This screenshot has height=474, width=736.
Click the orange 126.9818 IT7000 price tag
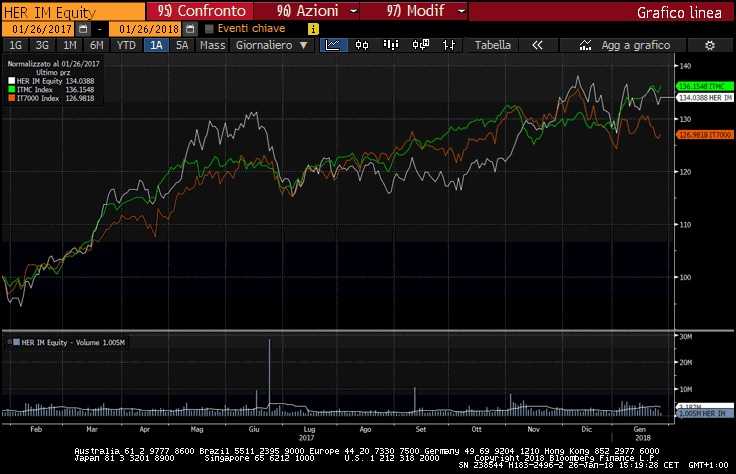[x=705, y=135]
